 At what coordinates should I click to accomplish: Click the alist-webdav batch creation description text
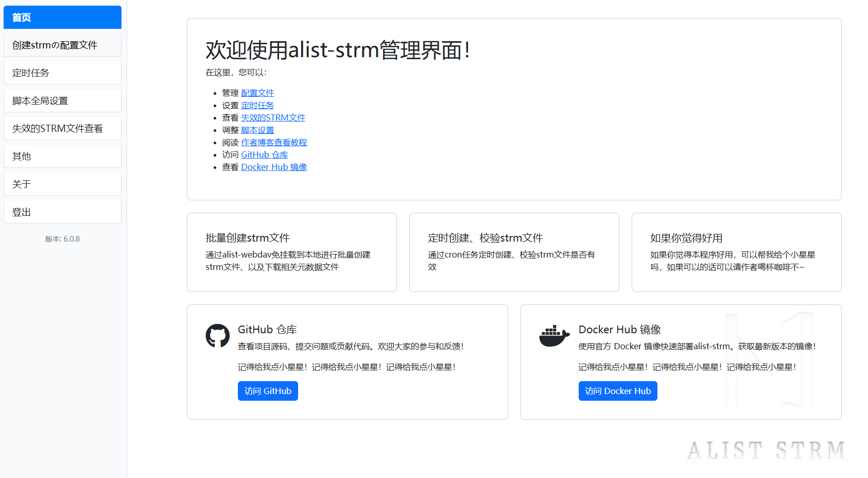288,261
